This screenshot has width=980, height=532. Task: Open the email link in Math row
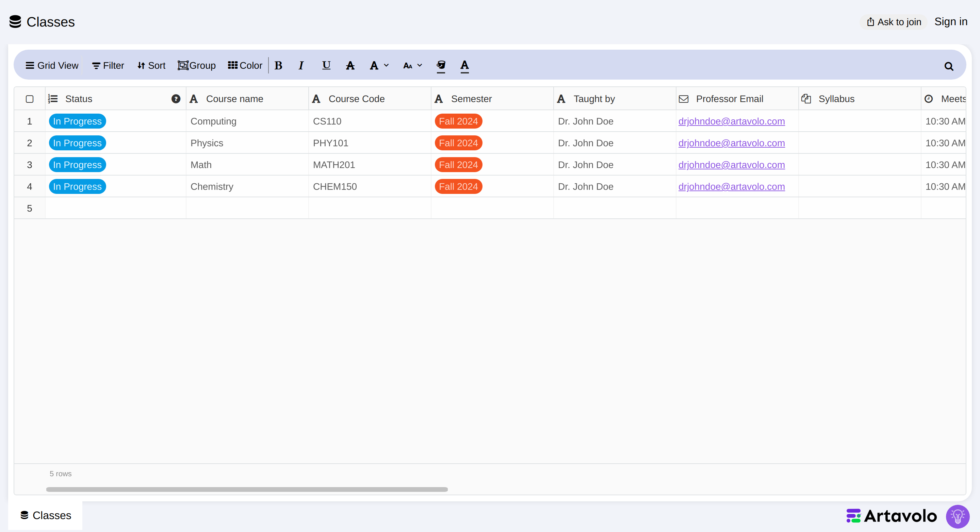click(732, 165)
